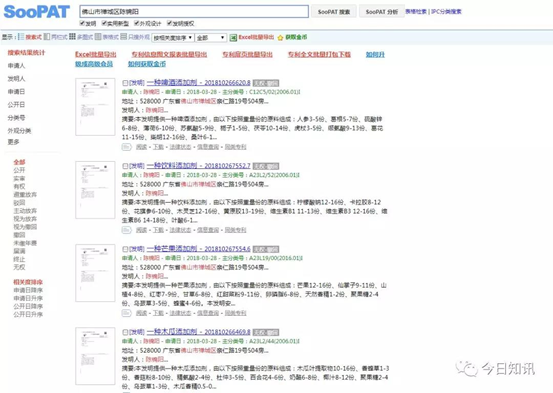Screen dimensions: 553x393
Task: Check the box for result 201810266620.8
Action: tap(125, 83)
